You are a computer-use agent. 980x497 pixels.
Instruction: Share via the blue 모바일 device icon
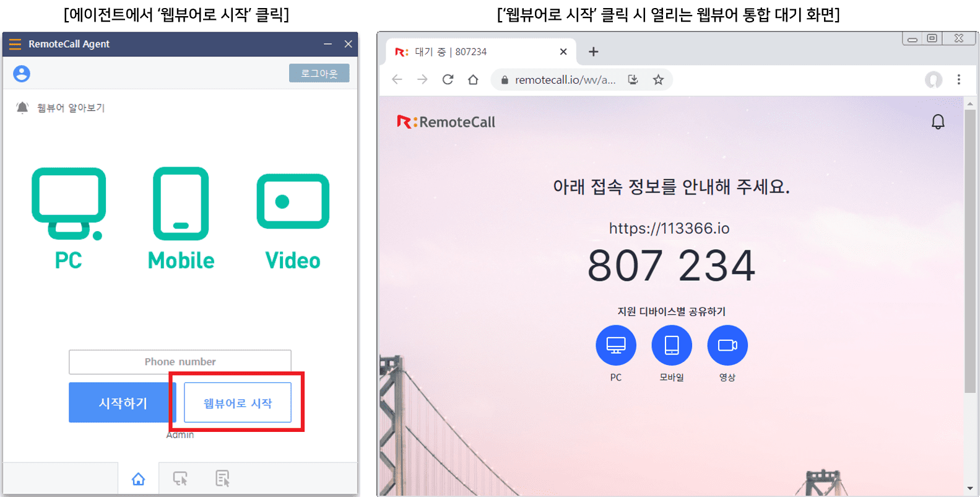click(x=672, y=345)
